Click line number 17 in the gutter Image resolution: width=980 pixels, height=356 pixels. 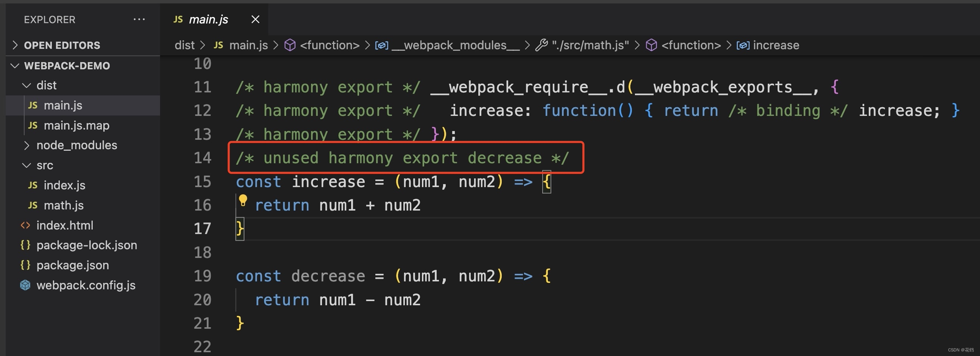click(202, 228)
